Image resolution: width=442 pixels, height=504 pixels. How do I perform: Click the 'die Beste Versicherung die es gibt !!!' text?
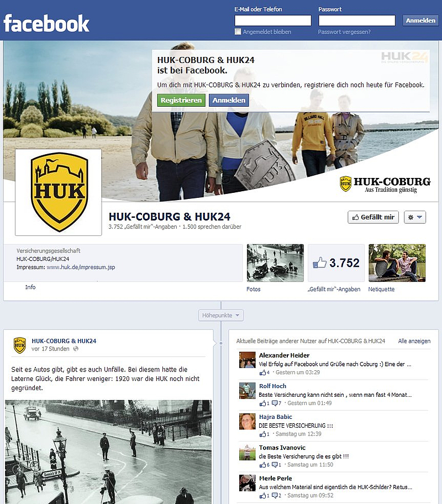304,456
